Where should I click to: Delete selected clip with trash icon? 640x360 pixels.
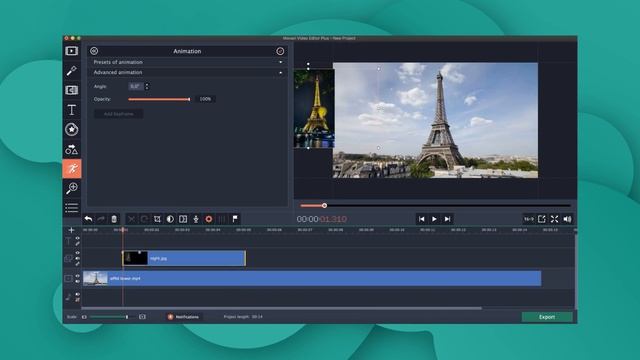pyautogui.click(x=114, y=219)
